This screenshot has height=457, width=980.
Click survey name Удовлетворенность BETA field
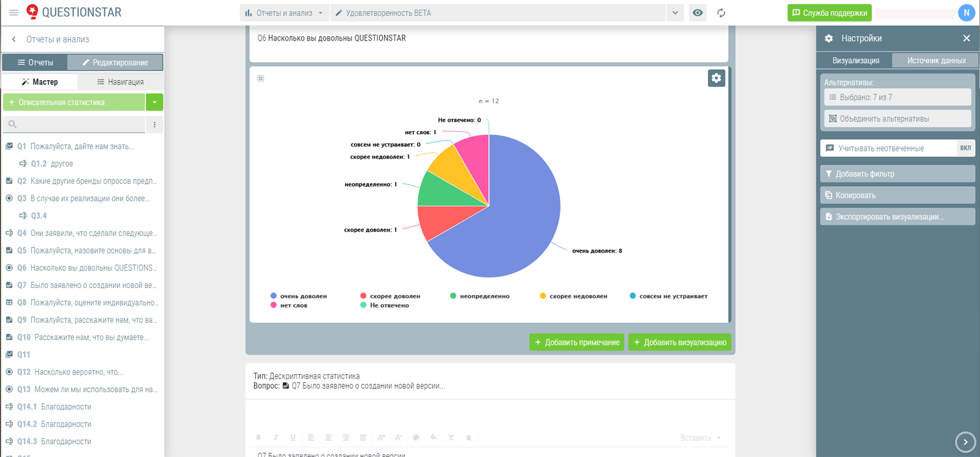tap(498, 13)
